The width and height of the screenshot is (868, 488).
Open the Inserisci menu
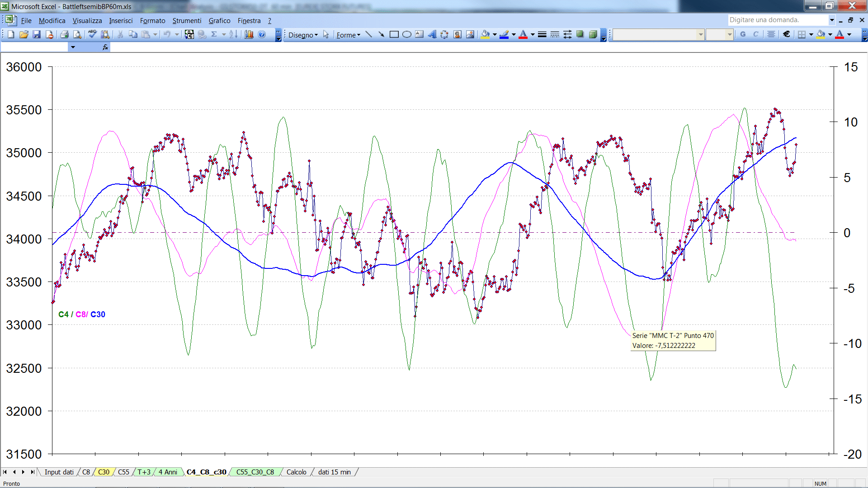(121, 21)
